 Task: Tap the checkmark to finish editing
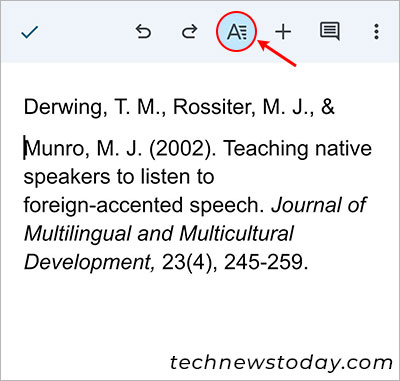(30, 32)
